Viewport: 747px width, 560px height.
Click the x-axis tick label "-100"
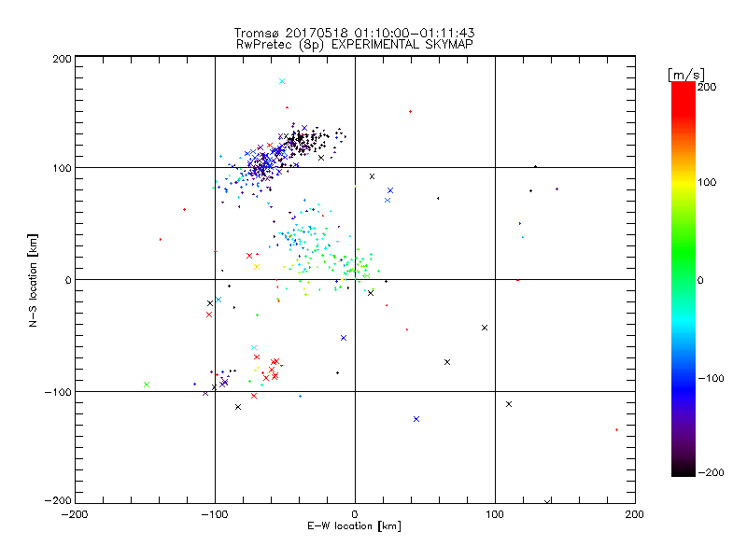coord(215,515)
